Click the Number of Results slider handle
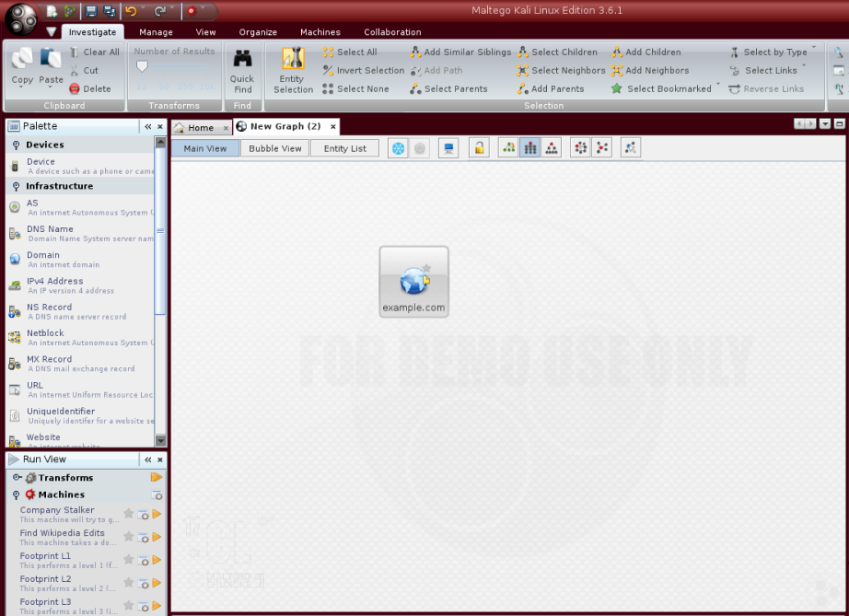This screenshot has width=849, height=616. point(142,66)
